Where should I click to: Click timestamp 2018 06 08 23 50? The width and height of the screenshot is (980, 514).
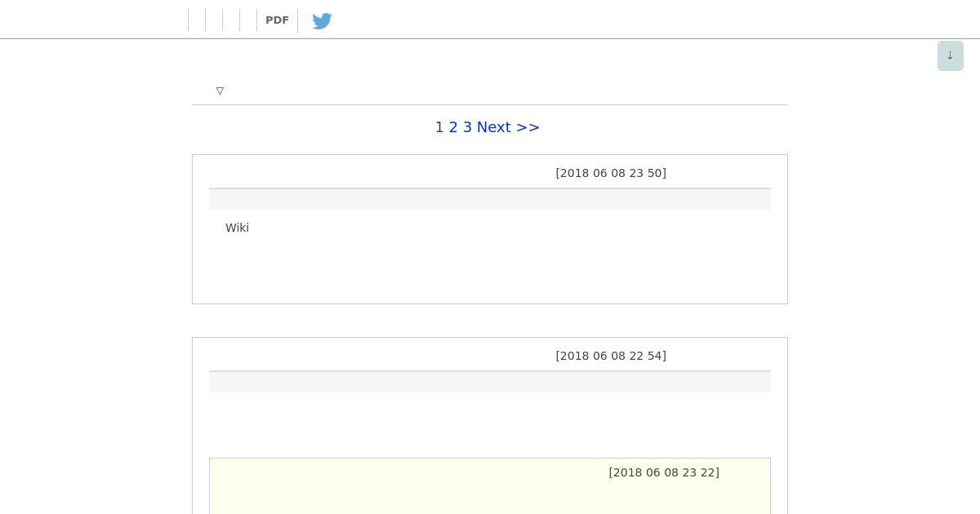point(611,173)
